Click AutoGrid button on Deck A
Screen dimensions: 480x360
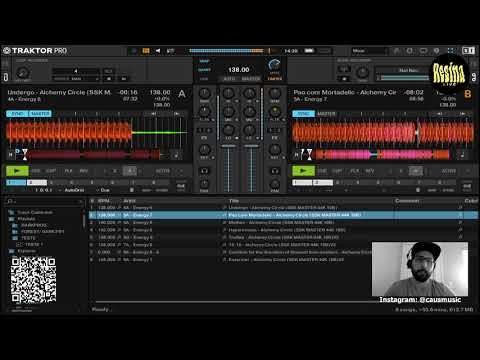[x=74, y=190]
